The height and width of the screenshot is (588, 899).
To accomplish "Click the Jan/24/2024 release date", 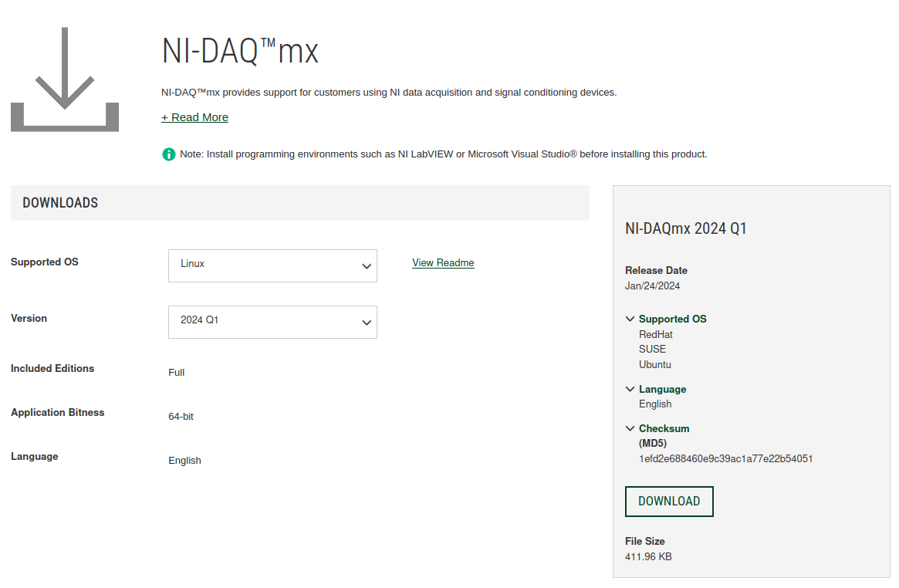I will [652, 286].
